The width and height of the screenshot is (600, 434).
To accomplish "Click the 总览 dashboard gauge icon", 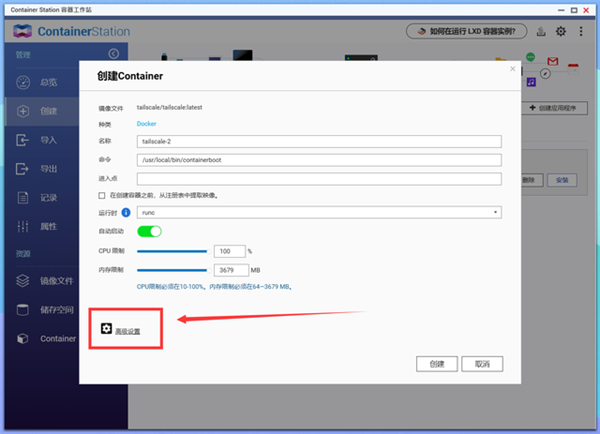I will pyautogui.click(x=23, y=82).
